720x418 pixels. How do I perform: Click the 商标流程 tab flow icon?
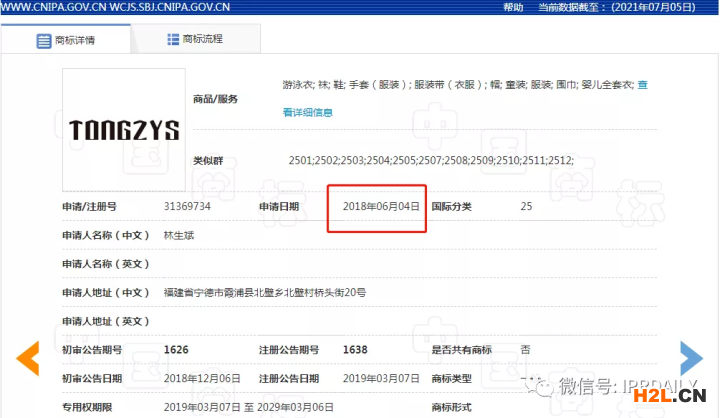click(173, 40)
